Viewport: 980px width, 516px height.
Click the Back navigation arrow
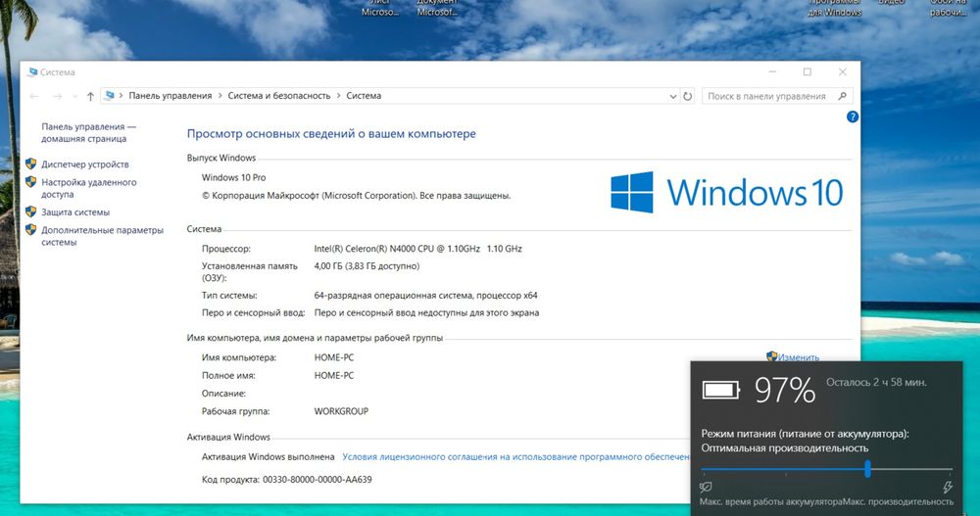(34, 96)
